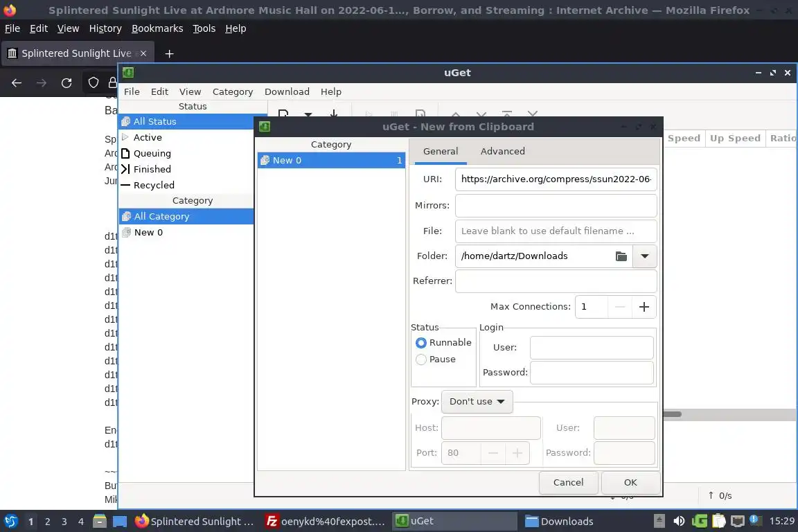Image resolution: width=798 pixels, height=532 pixels.
Task: Go back in Firefox
Action: coord(17,83)
